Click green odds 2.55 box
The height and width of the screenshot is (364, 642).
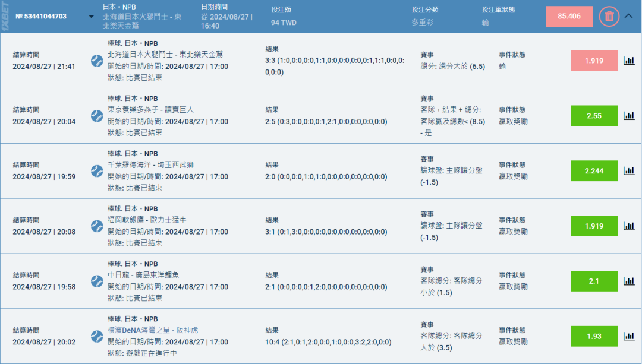(594, 116)
